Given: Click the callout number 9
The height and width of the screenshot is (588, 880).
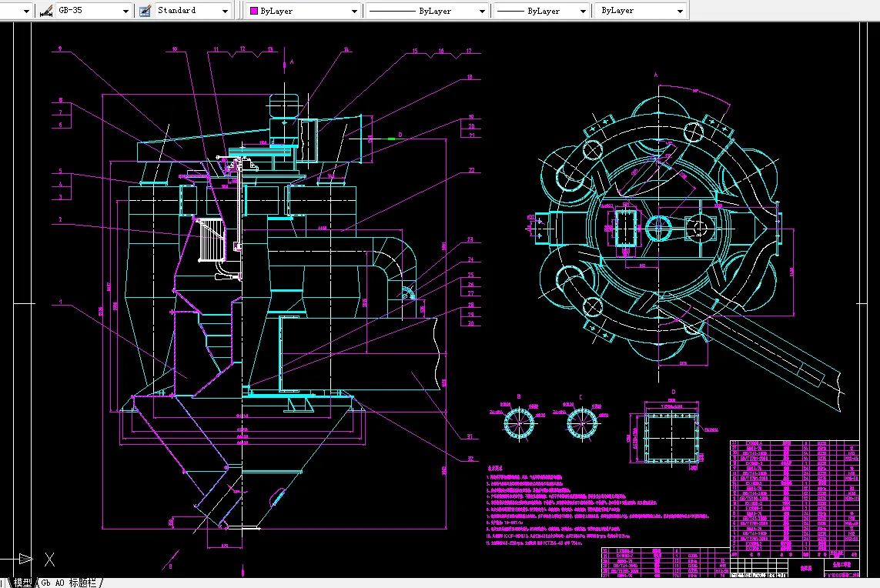Looking at the screenshot, I should click(x=60, y=48).
